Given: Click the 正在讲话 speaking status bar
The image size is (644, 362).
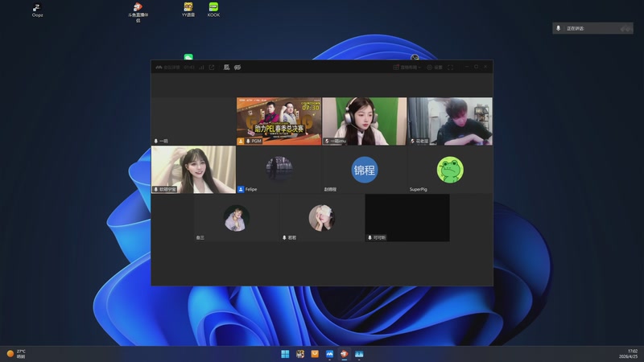Looking at the screenshot, I should [x=592, y=28].
